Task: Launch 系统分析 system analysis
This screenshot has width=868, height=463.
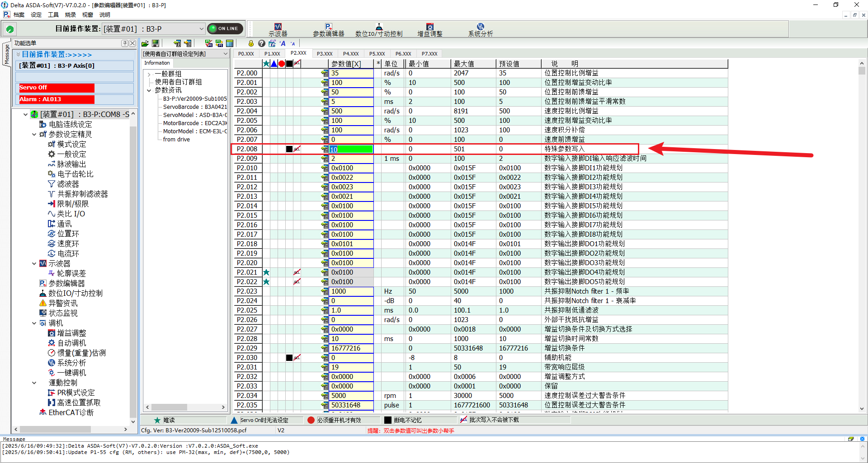Action: click(x=480, y=30)
